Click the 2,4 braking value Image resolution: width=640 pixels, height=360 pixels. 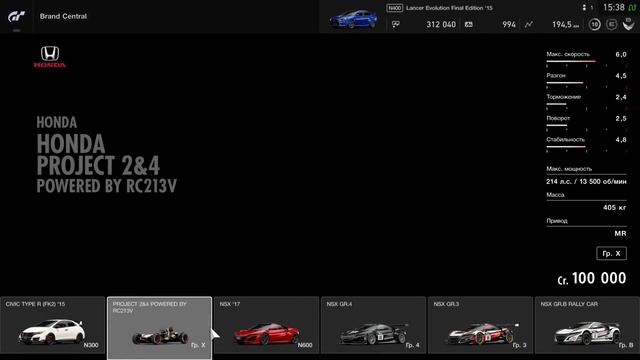point(621,97)
